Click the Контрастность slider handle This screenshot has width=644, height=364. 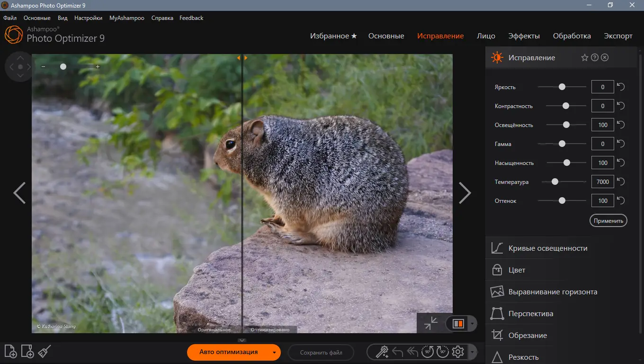566,106
